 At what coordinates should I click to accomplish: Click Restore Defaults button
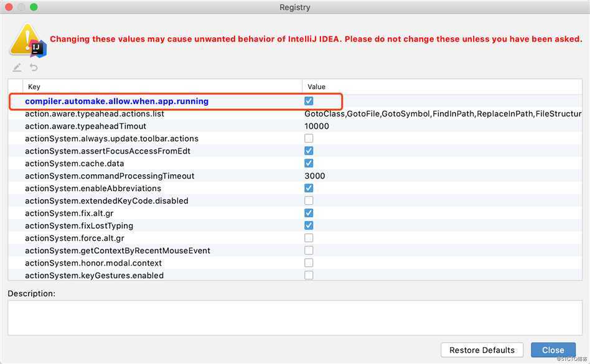(482, 350)
